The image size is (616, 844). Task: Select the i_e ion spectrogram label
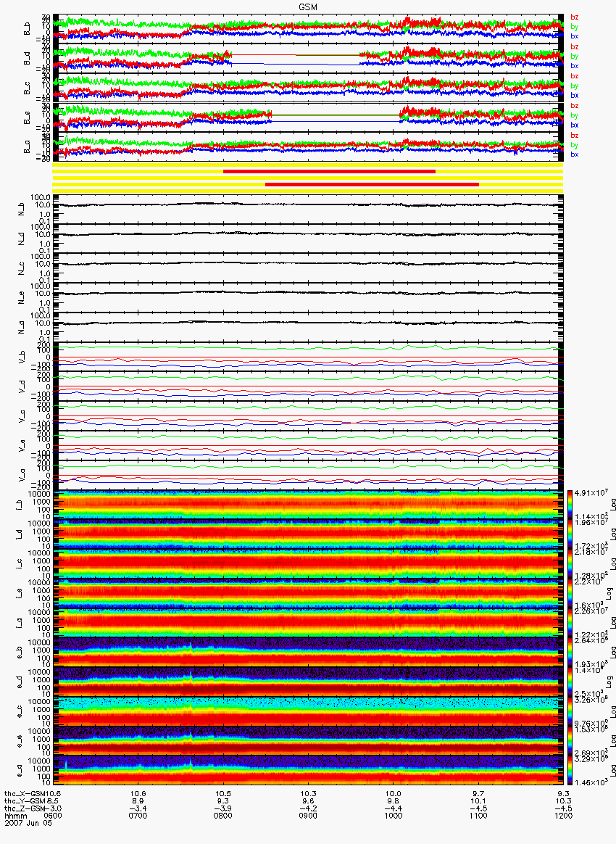[20, 595]
